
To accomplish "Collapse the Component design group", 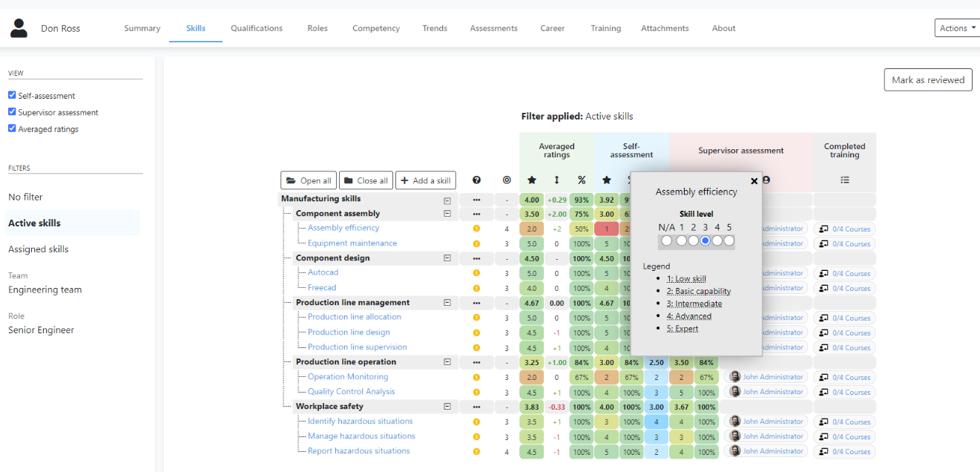I will click(x=447, y=258).
